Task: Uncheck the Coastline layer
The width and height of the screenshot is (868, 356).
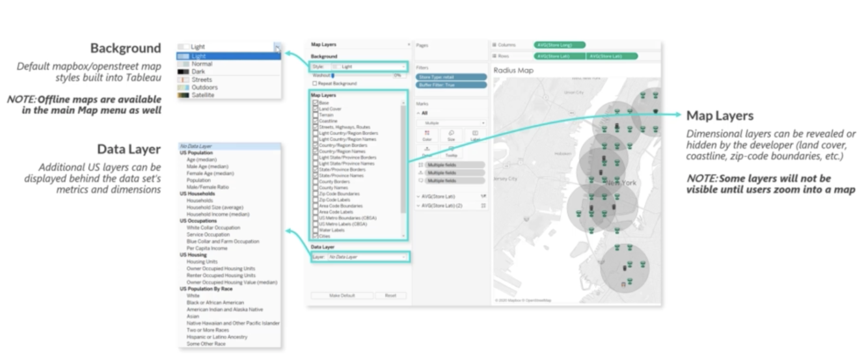Action: (x=316, y=121)
